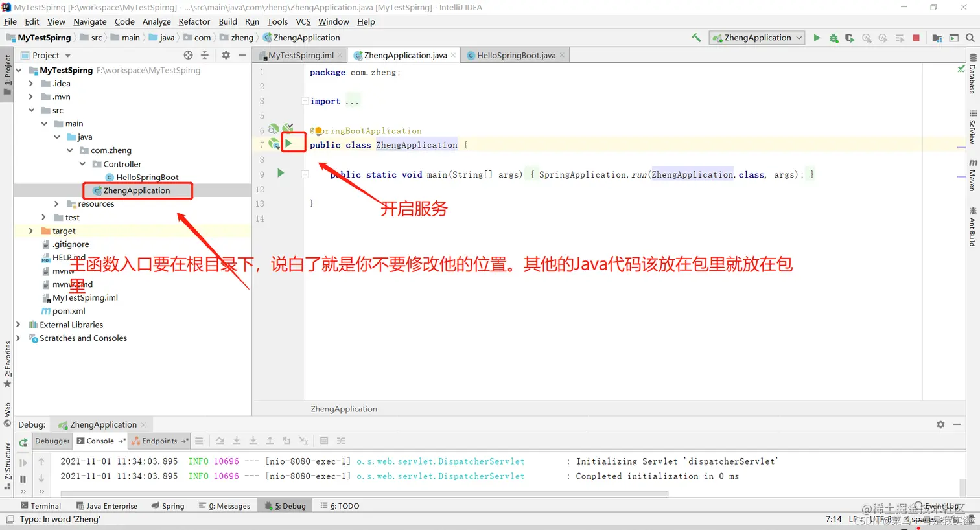Screen dimensions: 980x530
Task: Open Maven side tool window
Action: [x=972, y=176]
